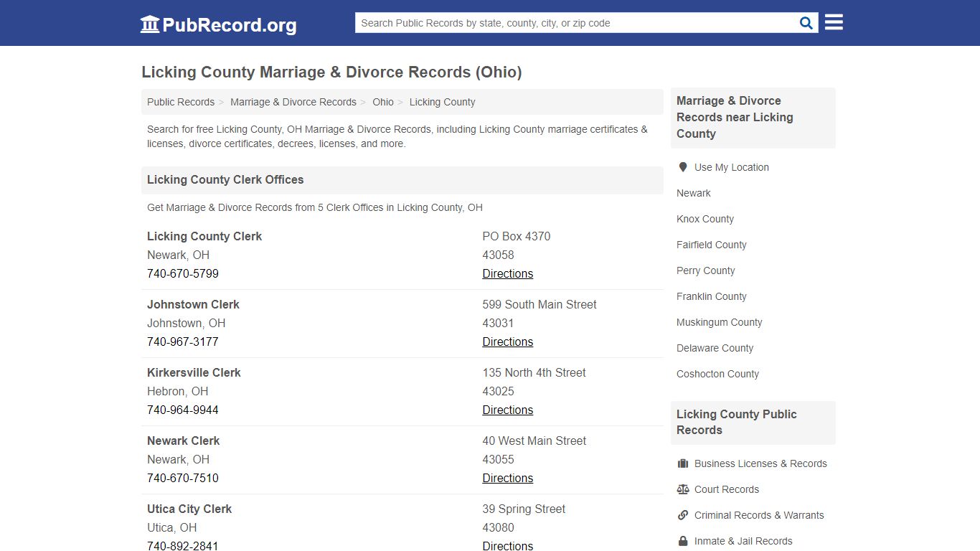Screen dimensions: 980x551
Task: Open Criminal Records & Warrants link
Action: [759, 515]
